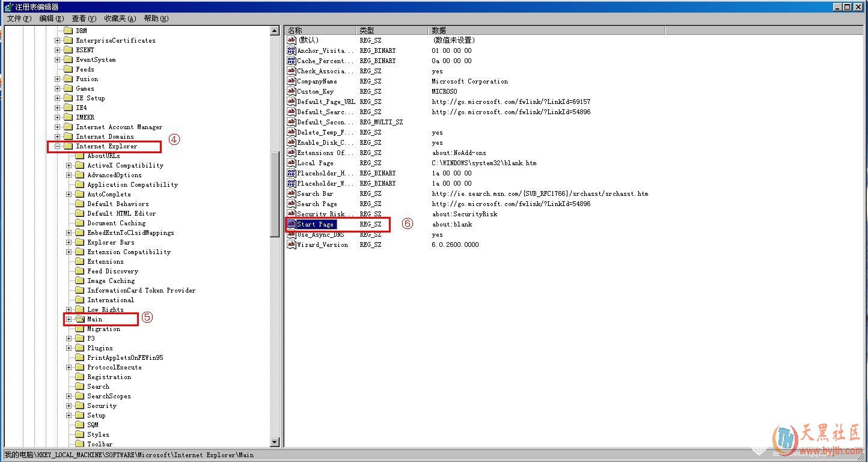This screenshot has width=868, height=462.
Task: Collapse the Internet Explorer tree node
Action: click(58, 146)
